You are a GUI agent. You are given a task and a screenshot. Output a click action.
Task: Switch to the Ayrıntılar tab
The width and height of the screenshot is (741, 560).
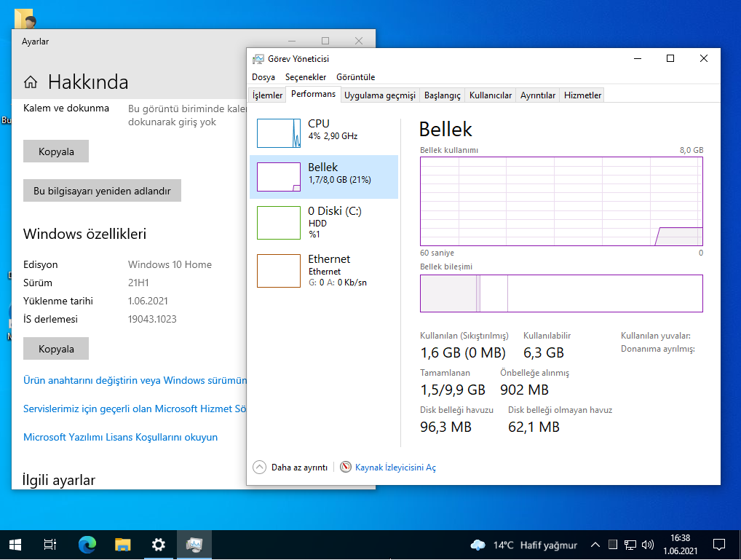click(538, 95)
